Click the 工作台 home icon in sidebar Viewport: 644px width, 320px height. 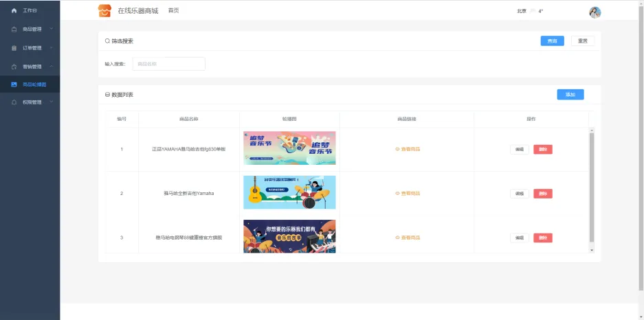(x=14, y=11)
